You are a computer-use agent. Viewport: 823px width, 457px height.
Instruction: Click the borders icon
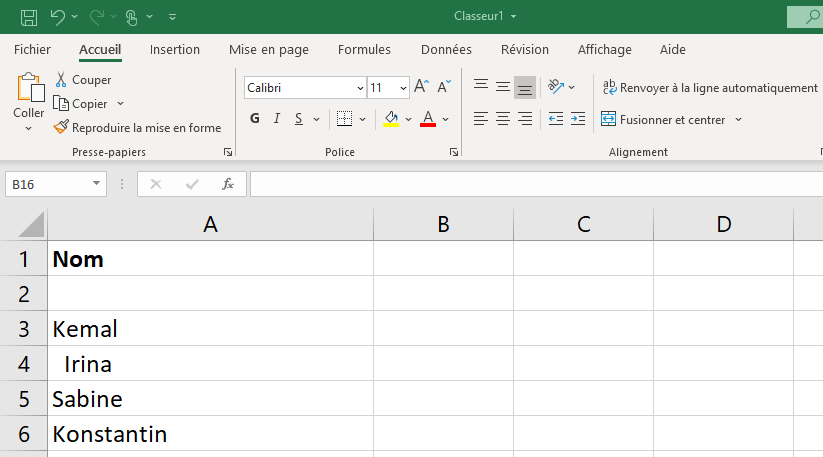[x=344, y=119]
